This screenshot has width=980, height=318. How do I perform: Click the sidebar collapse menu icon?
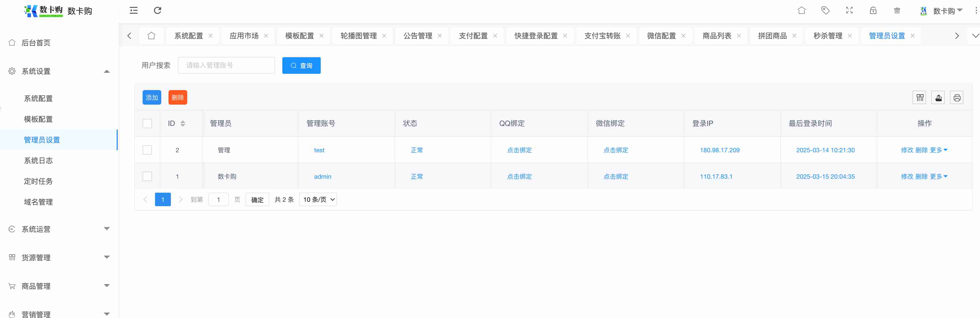click(x=134, y=10)
